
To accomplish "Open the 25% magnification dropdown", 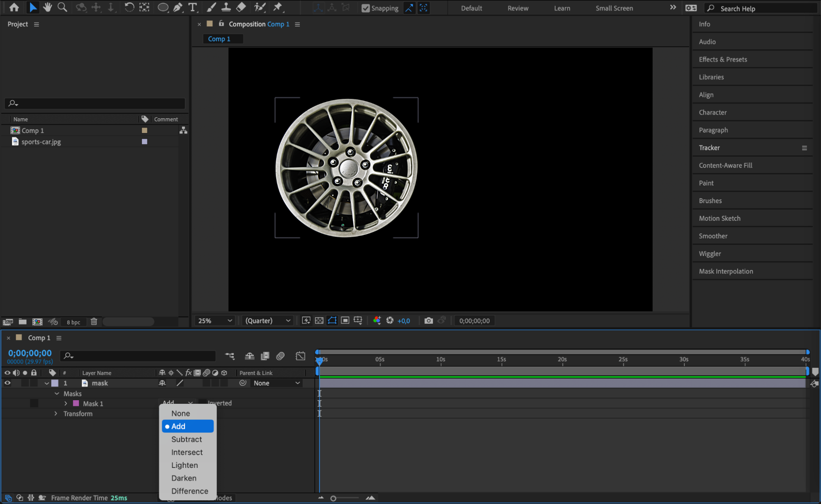I will 215,321.
